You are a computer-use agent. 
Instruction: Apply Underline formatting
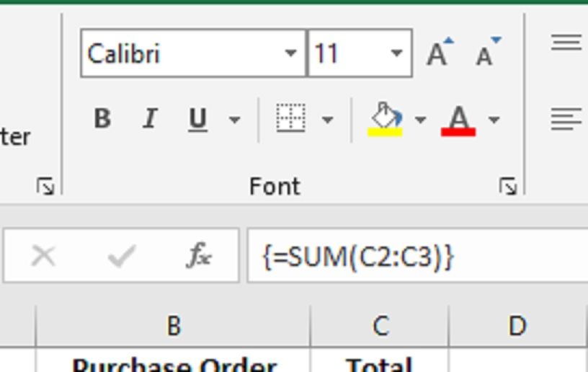click(197, 120)
